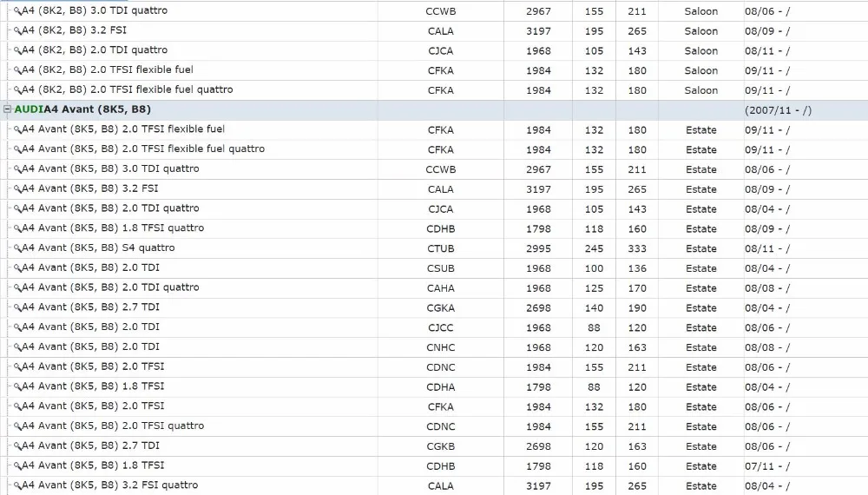This screenshot has height=495, width=868.
Task: Click engine code CJCC
Action: [x=441, y=327]
